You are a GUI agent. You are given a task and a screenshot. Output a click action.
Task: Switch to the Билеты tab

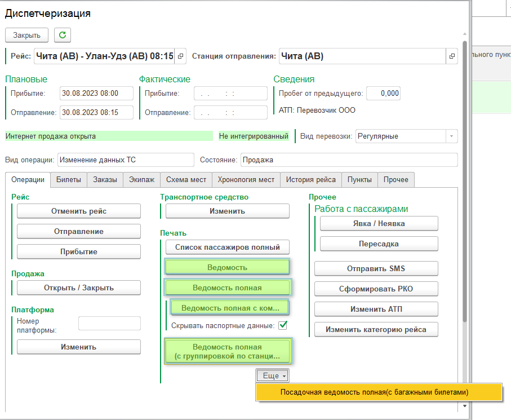pyautogui.click(x=68, y=180)
